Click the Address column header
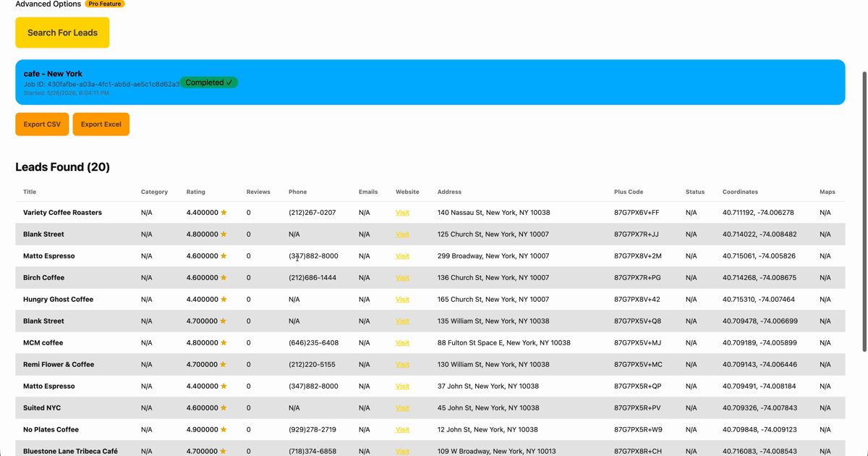The height and width of the screenshot is (456, 868). (449, 192)
